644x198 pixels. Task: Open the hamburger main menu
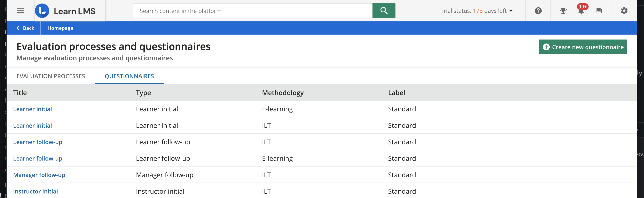pos(21,11)
